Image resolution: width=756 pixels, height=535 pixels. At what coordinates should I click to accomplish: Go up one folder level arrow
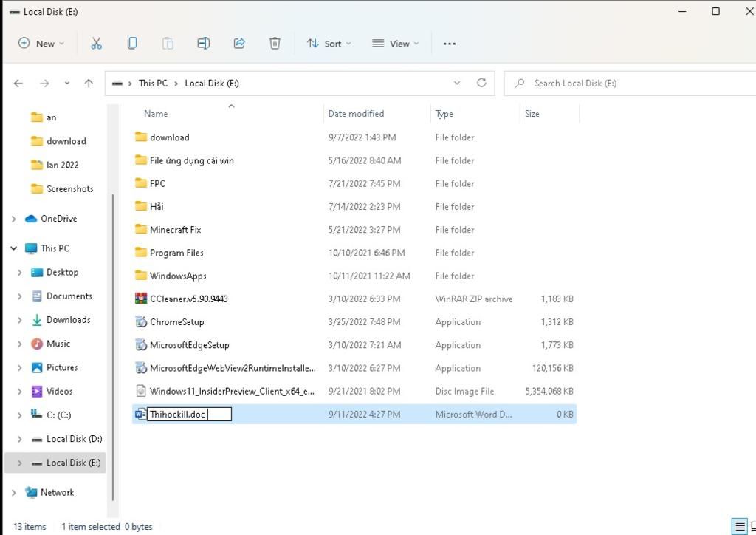tap(89, 84)
